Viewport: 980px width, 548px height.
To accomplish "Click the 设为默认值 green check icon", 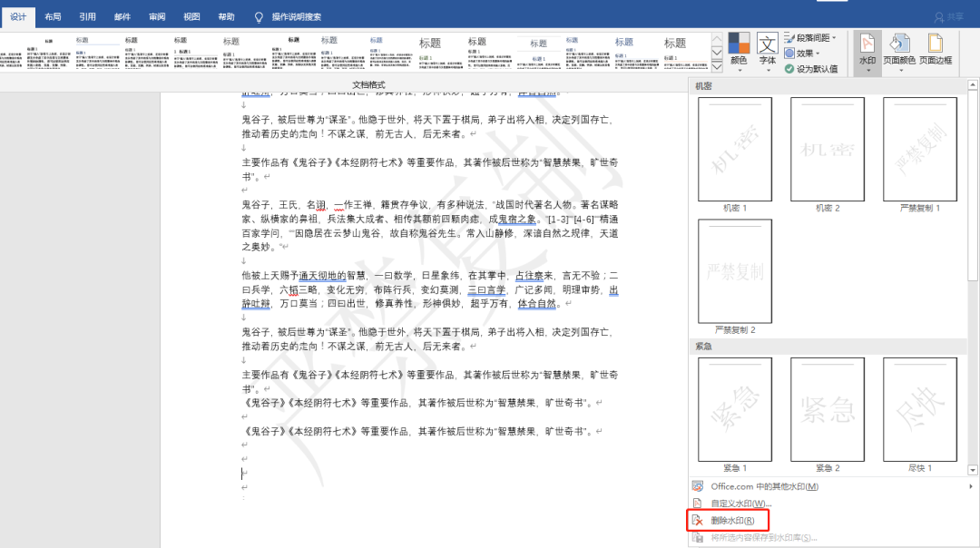I will (789, 69).
